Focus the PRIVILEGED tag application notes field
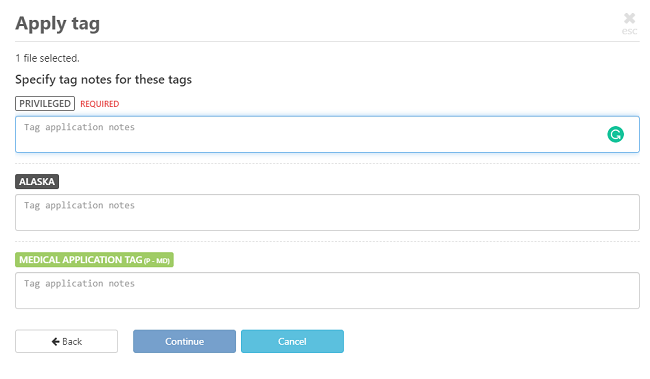The image size is (650, 379). (x=327, y=134)
